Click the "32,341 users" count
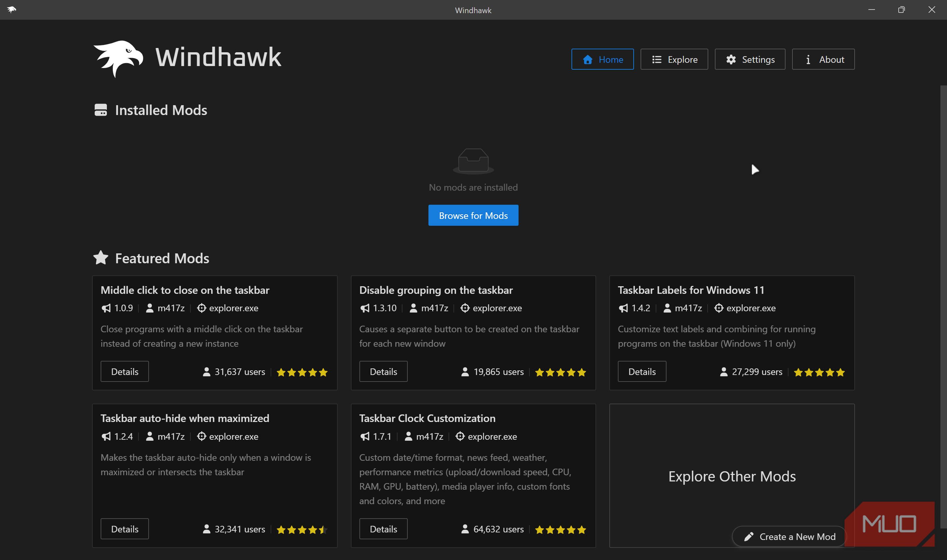This screenshot has width=947, height=560. pos(240,529)
